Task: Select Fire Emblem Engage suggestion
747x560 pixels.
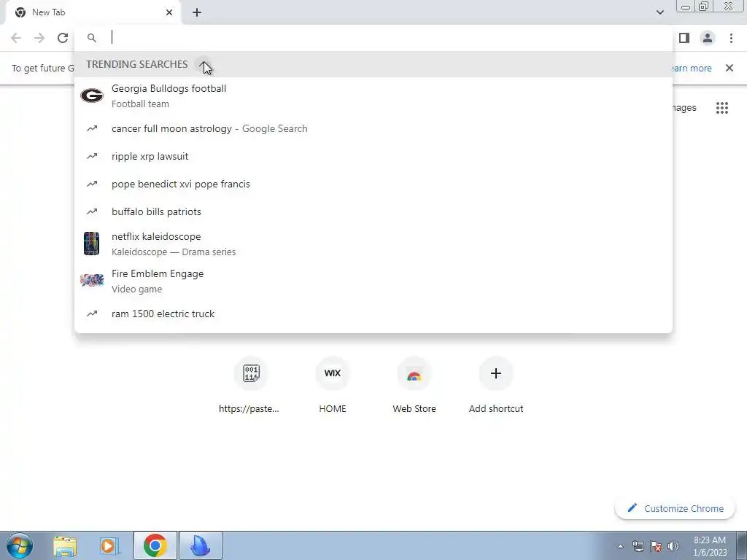Action: pos(373,281)
